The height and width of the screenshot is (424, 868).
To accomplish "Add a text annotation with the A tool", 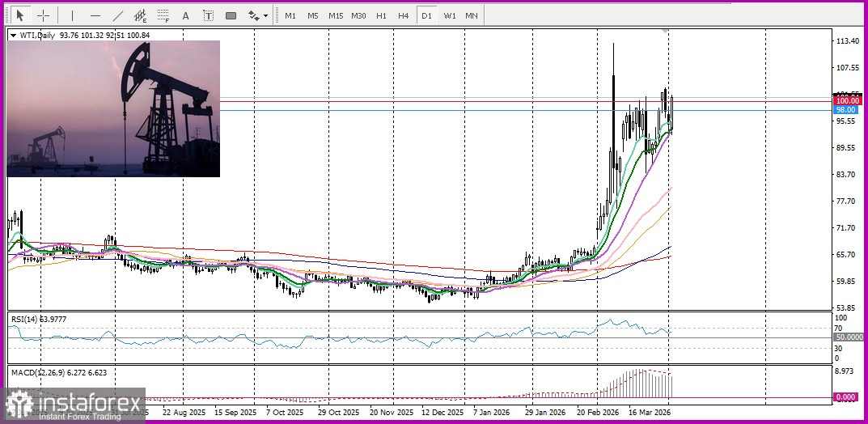I will coord(186,15).
